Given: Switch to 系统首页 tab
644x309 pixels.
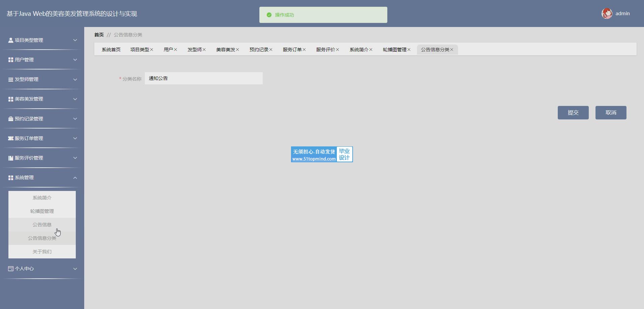Looking at the screenshot, I should 111,50.
